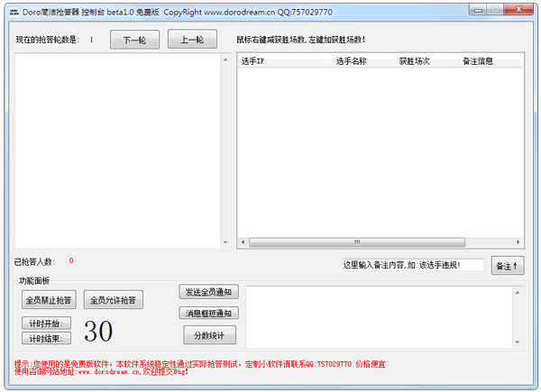
Task: Start the timer with 计时开始
Action: tap(46, 323)
